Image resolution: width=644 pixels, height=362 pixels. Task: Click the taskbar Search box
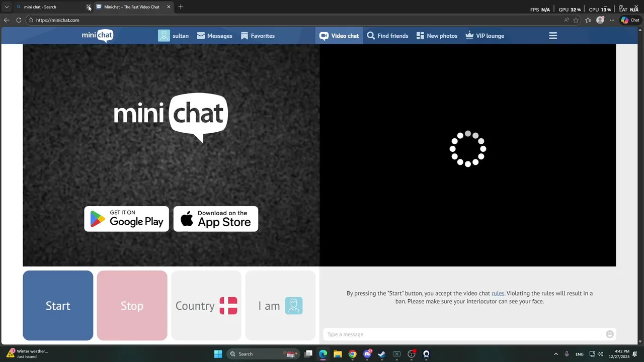click(262, 354)
